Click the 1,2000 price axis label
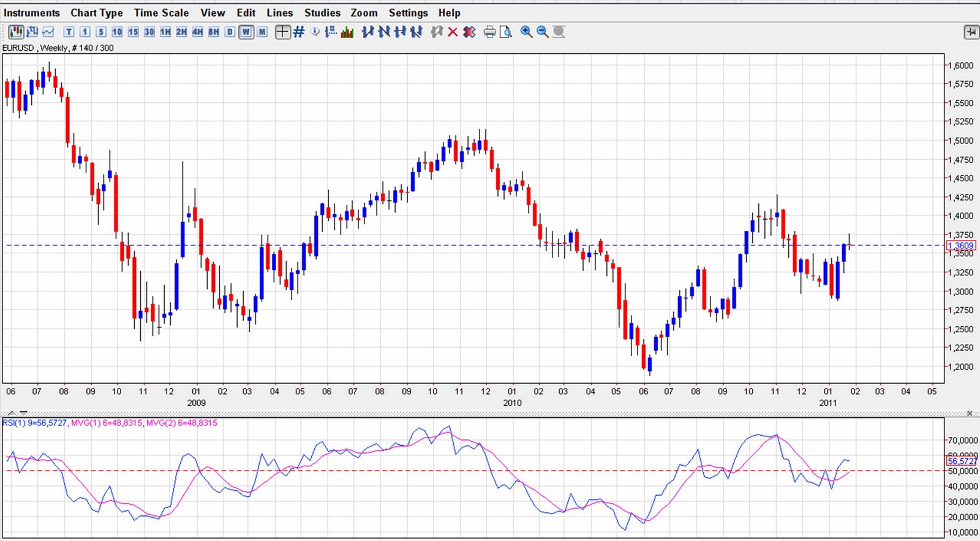980x541 pixels. (x=961, y=367)
